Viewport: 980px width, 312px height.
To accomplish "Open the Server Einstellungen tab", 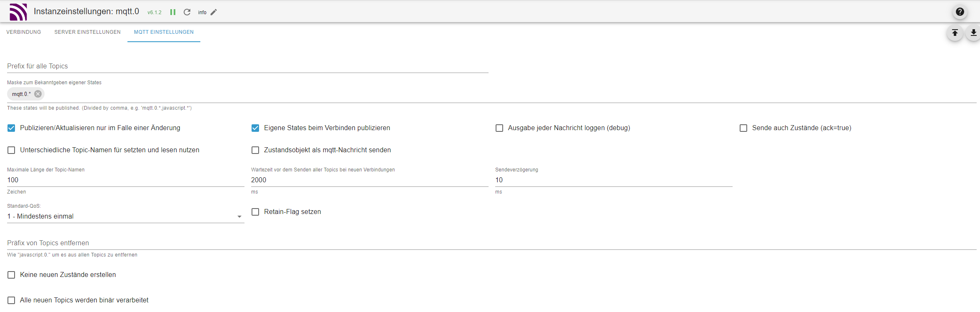I will click(87, 32).
